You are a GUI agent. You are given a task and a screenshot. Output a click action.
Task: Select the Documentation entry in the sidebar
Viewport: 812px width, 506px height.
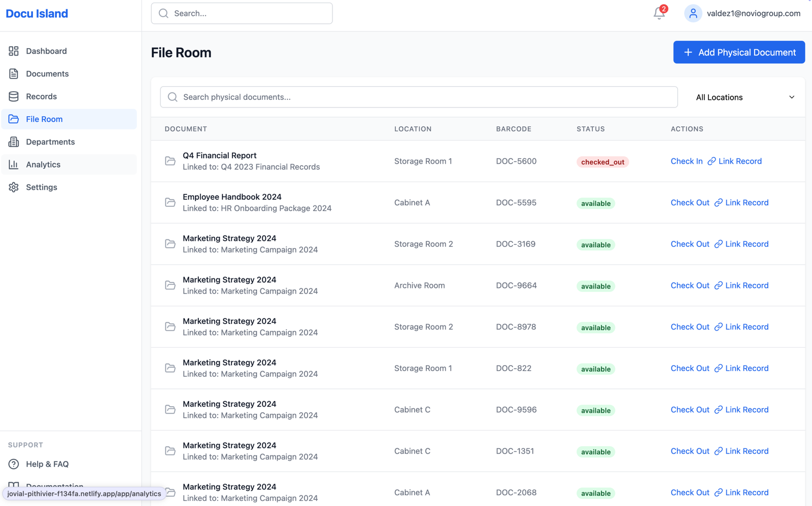pos(54,486)
